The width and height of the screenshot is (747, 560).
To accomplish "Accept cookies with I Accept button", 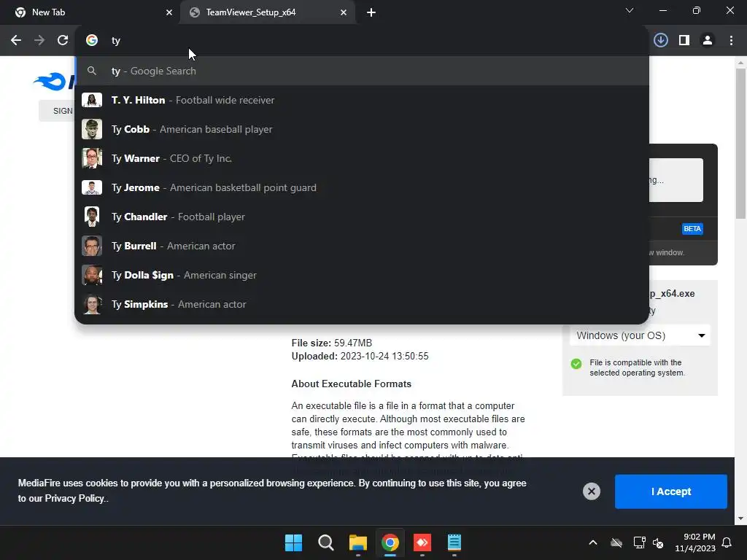I will (671, 491).
